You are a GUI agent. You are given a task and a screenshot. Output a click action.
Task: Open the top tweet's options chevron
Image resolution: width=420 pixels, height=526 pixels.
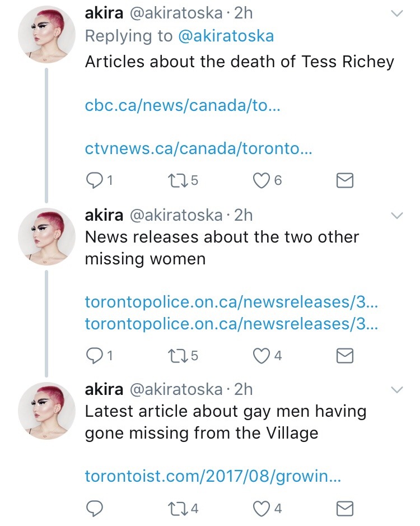coord(396,14)
